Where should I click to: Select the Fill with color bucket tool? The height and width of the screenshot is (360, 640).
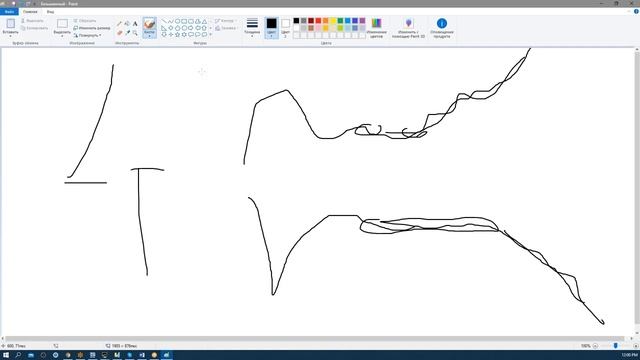(x=127, y=24)
